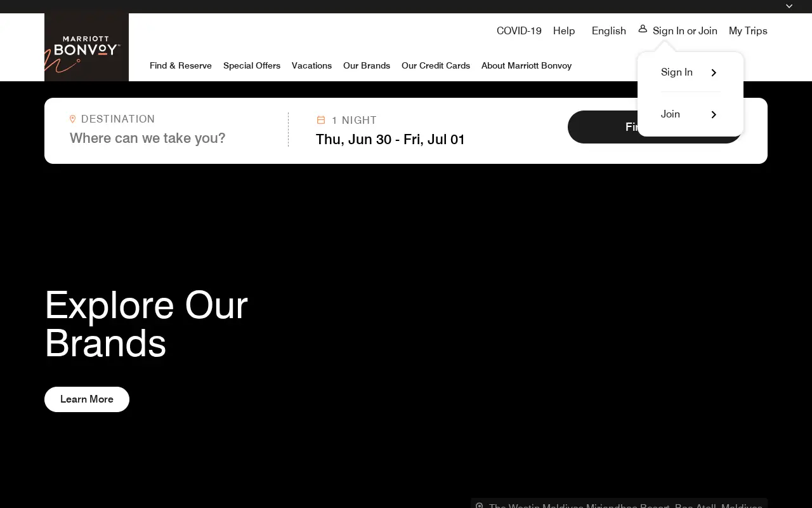Change language via English selector
812x508 pixels.
click(x=609, y=30)
